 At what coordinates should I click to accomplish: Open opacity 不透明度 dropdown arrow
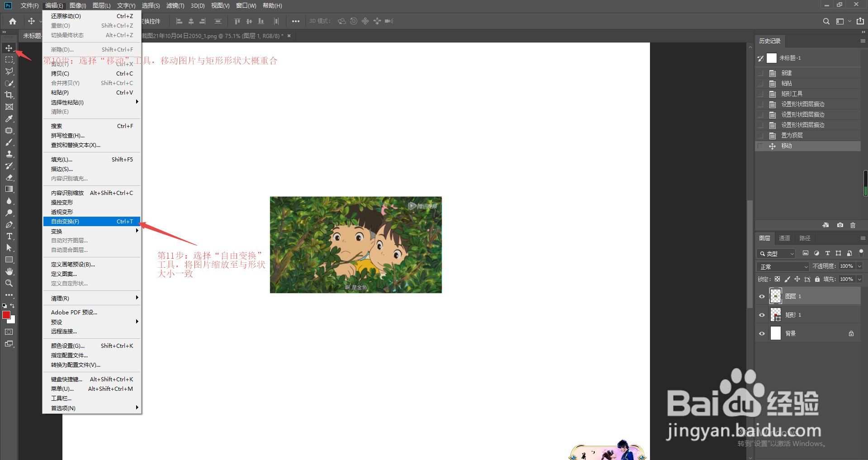pos(860,266)
